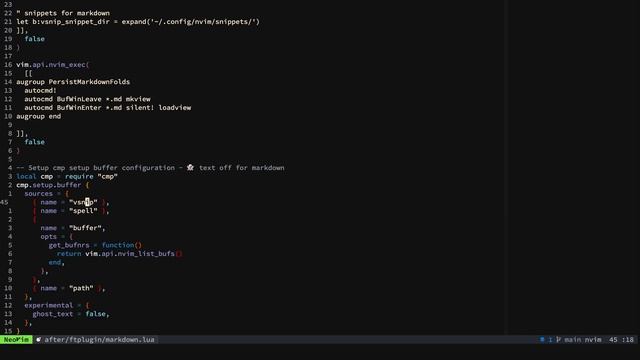Click the after/ftplugin/markdown.lua file path
The image size is (640, 360).
coord(100,340)
